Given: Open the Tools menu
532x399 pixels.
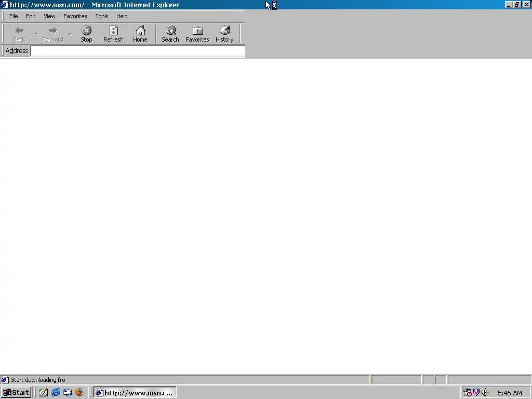Looking at the screenshot, I should (x=101, y=16).
